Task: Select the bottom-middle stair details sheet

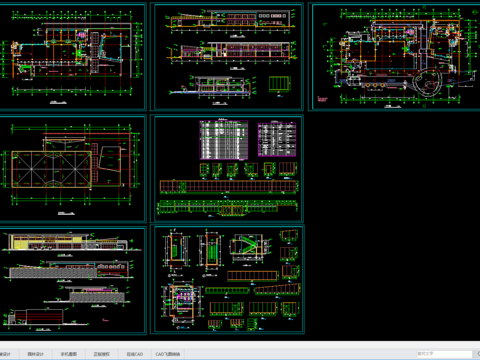Action: [227, 279]
